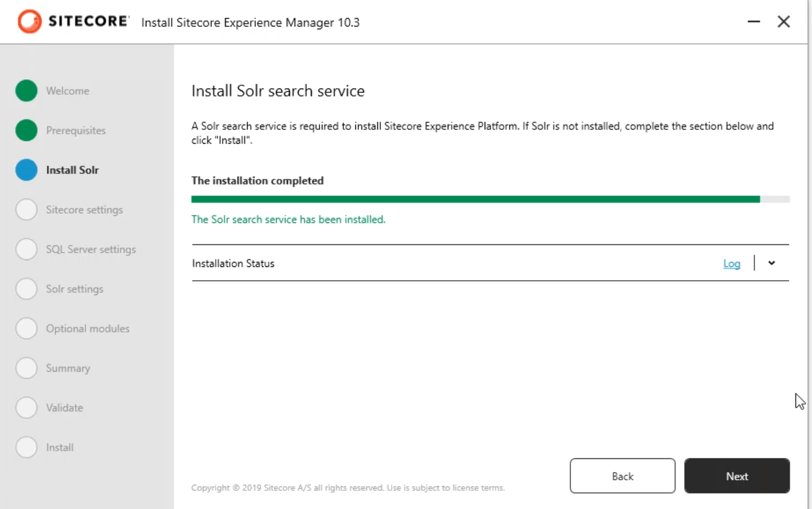
Task: Click the Sitecore settings step circle
Action: click(26, 210)
